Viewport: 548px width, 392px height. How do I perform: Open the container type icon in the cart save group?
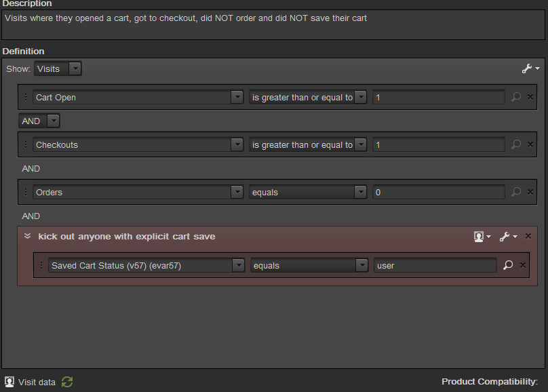[482, 237]
